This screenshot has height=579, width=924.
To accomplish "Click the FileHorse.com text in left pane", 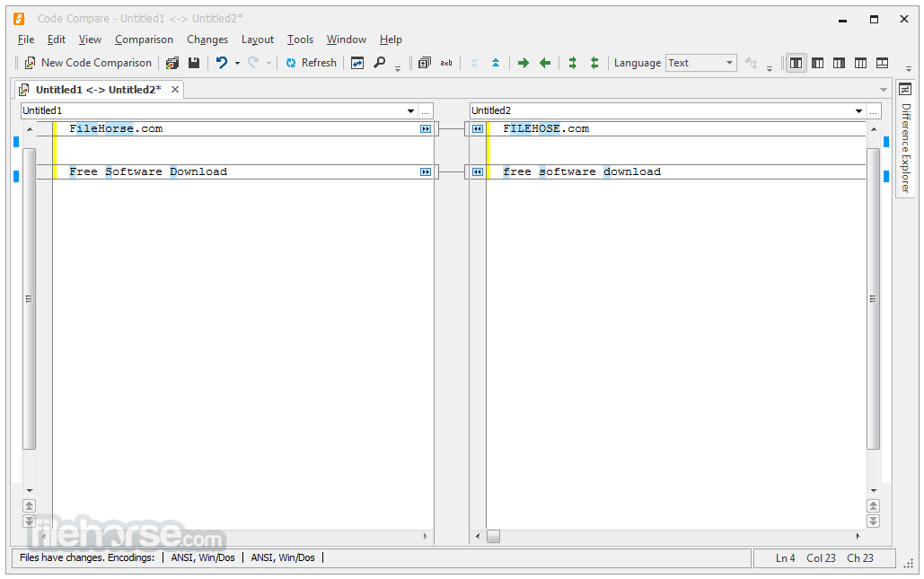I will pyautogui.click(x=116, y=129).
